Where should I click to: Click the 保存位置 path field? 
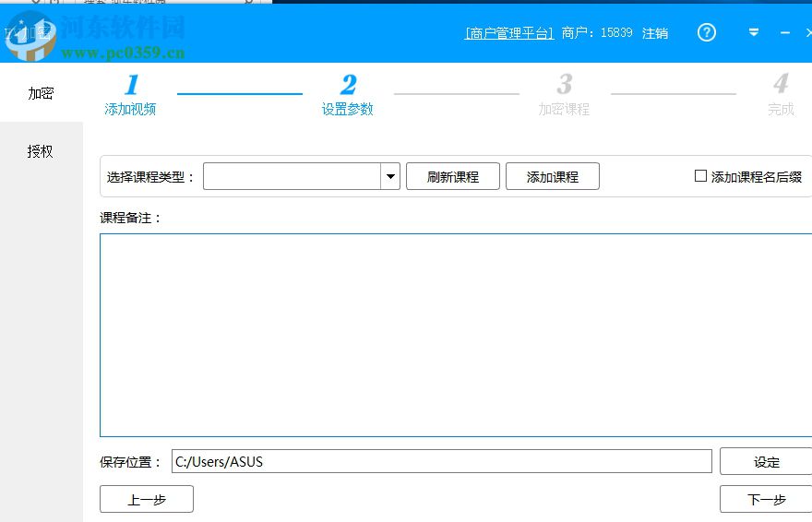(x=442, y=461)
